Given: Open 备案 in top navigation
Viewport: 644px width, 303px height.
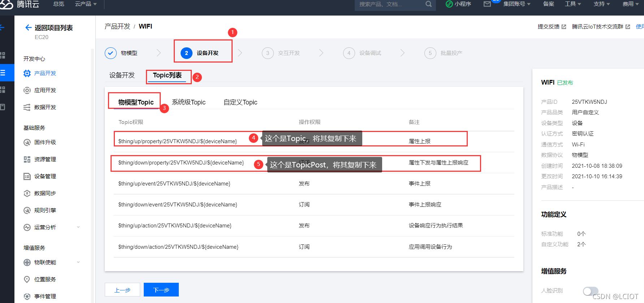Looking at the screenshot, I should click(549, 4).
